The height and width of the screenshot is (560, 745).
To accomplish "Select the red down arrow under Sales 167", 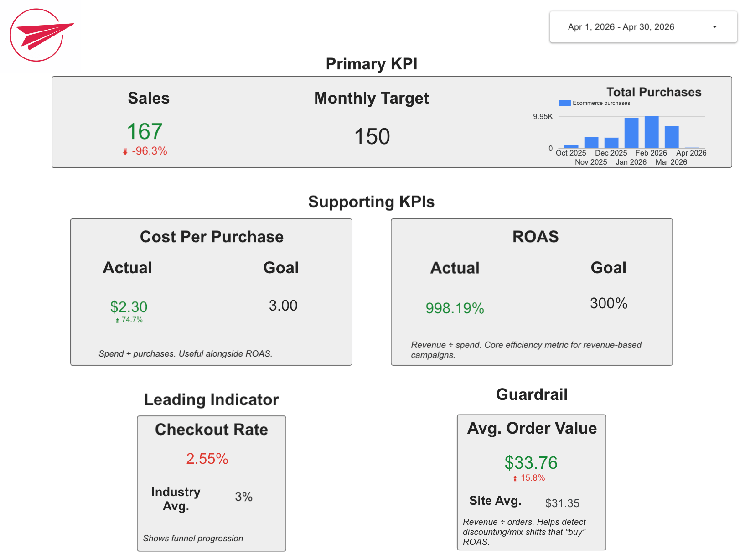I will [x=125, y=150].
